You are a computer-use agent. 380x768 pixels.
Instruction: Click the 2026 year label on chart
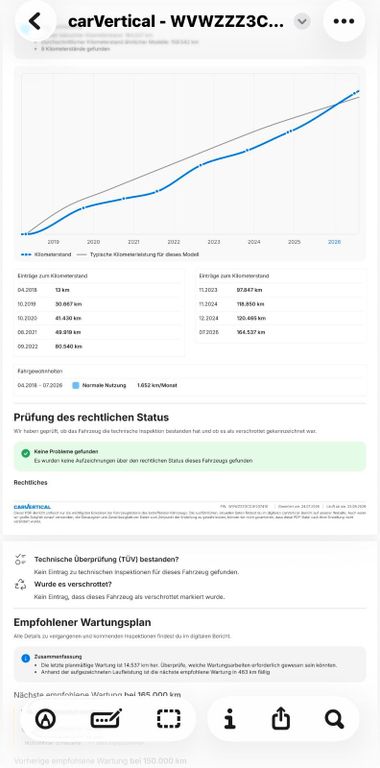click(334, 242)
